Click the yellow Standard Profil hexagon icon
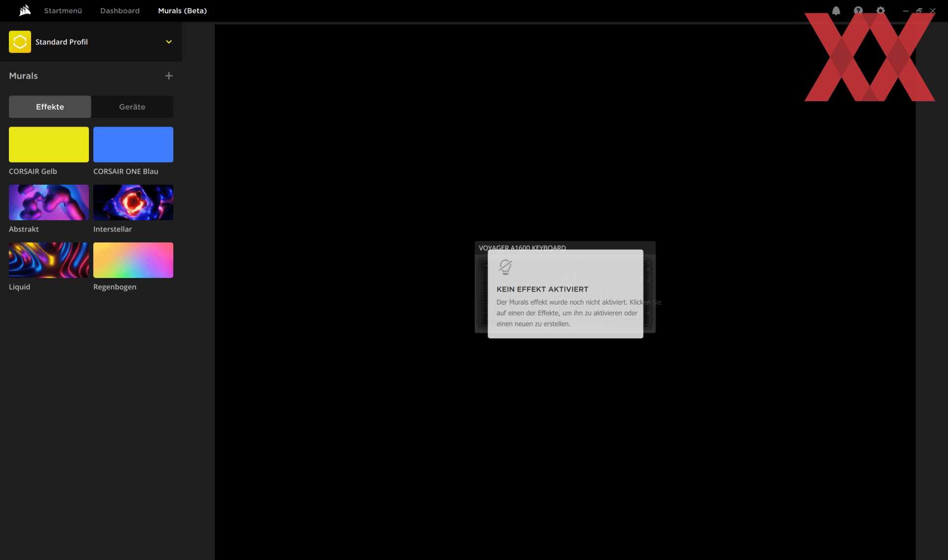Screen dimensions: 948x560 [20, 42]
